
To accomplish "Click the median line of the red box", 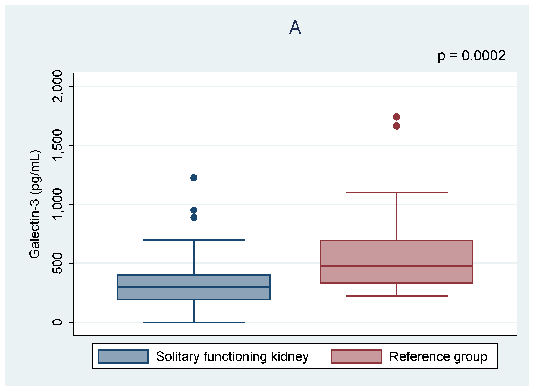I will (x=397, y=266).
